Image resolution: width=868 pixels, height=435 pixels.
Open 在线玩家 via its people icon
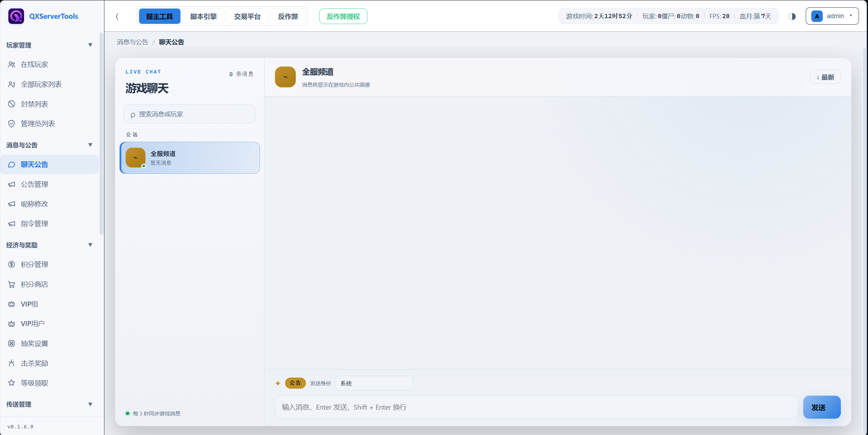[11, 64]
